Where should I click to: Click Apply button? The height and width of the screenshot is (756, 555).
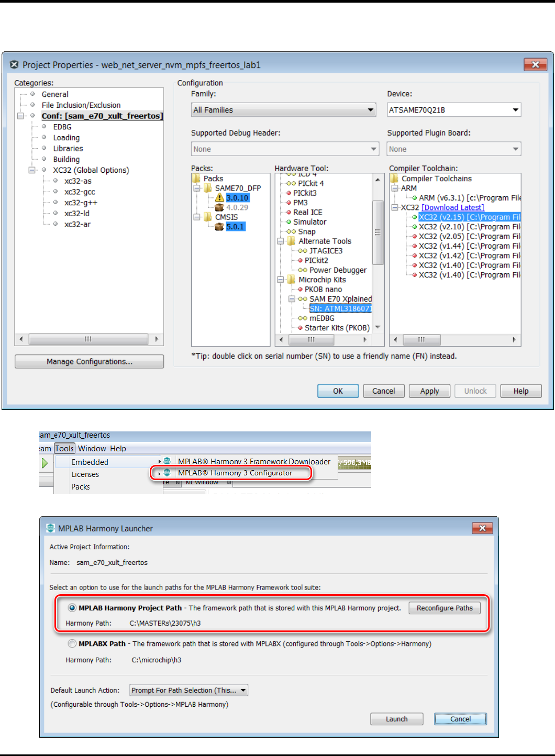429,391
